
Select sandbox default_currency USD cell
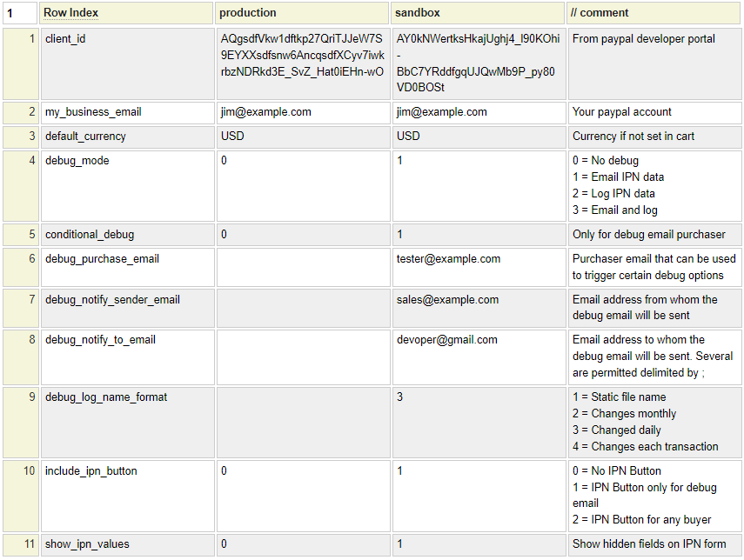click(477, 137)
